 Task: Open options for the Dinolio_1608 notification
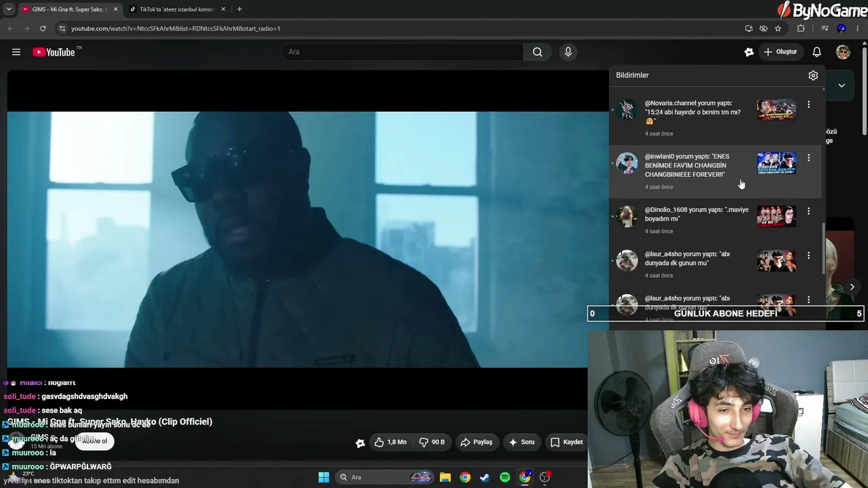808,211
